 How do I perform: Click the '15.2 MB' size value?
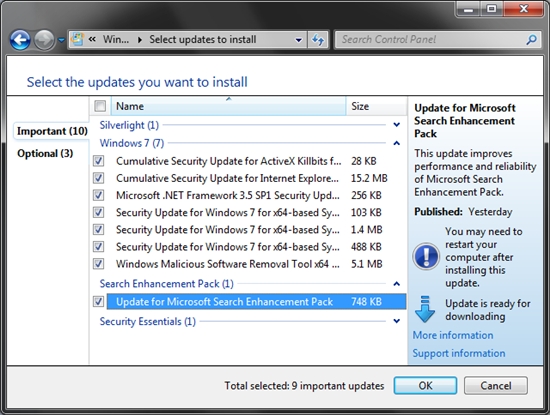pos(369,178)
